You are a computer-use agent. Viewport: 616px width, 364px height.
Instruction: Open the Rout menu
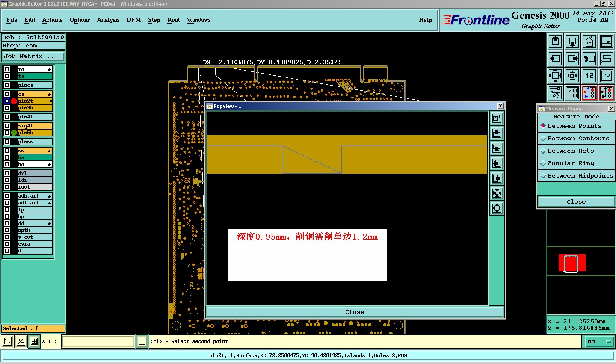pyautogui.click(x=174, y=20)
